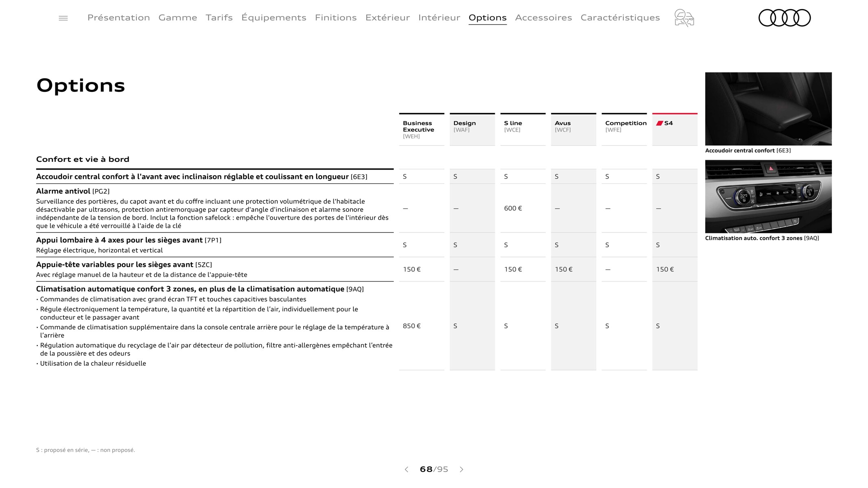Image resolution: width=868 pixels, height=488 pixels.
Task: Select the S line [WCE] column header
Action: coord(523,129)
